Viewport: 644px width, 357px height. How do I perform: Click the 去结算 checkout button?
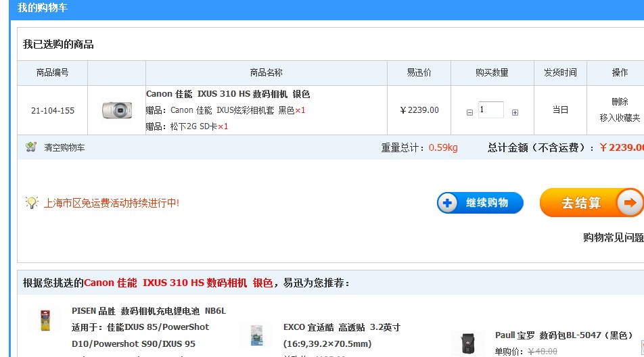591,203
